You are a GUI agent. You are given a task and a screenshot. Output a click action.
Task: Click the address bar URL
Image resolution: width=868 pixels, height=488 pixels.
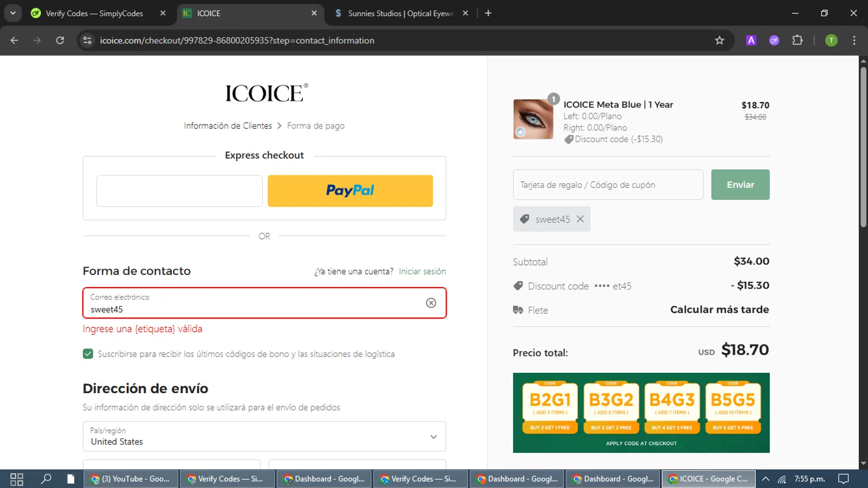237,40
